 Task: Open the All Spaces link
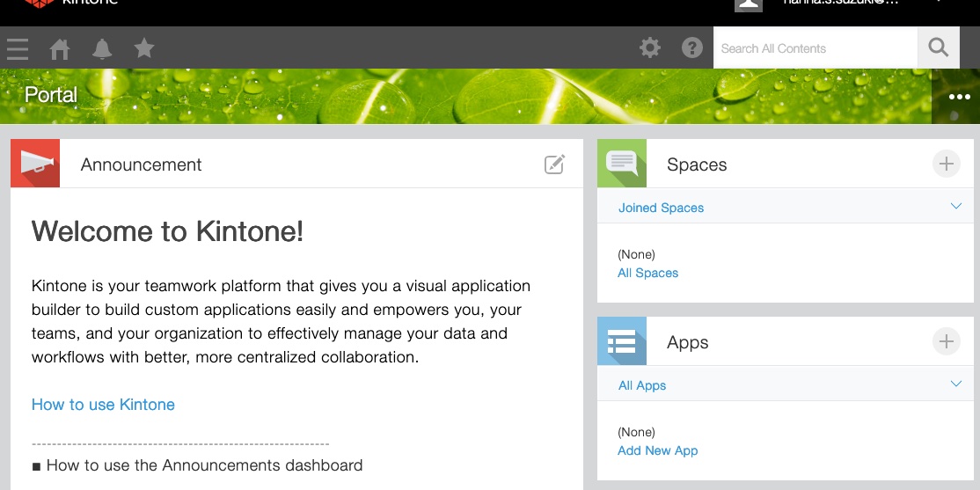point(647,273)
